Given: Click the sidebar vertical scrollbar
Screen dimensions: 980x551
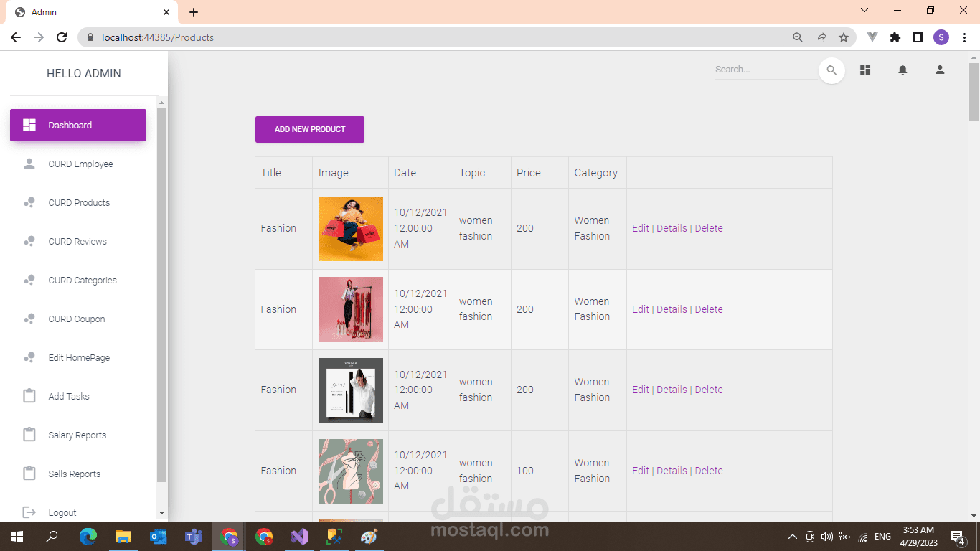Looking at the screenshot, I should pos(161,294).
